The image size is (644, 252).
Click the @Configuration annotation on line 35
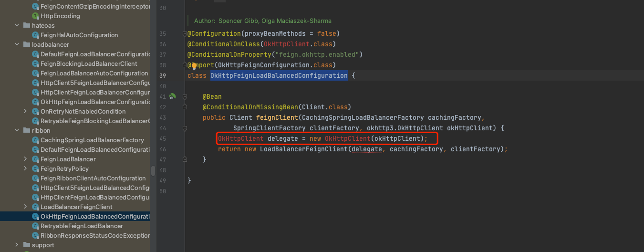click(x=214, y=33)
